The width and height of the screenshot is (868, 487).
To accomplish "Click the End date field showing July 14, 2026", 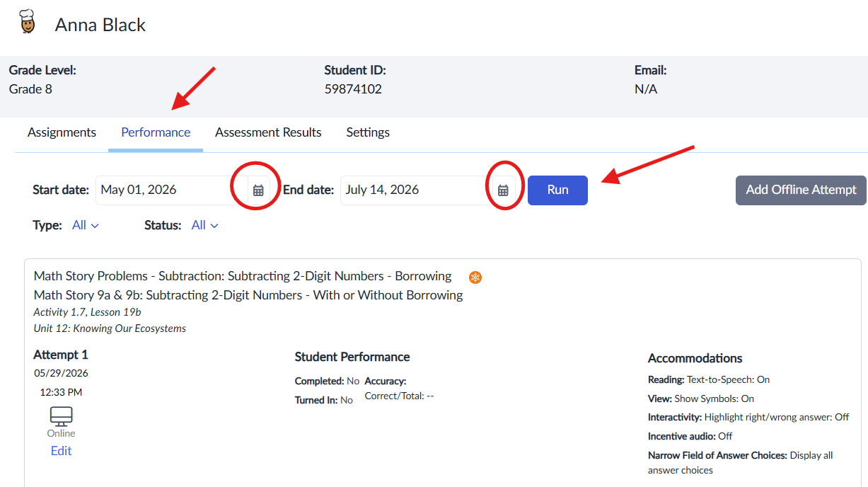I will 417,190.
